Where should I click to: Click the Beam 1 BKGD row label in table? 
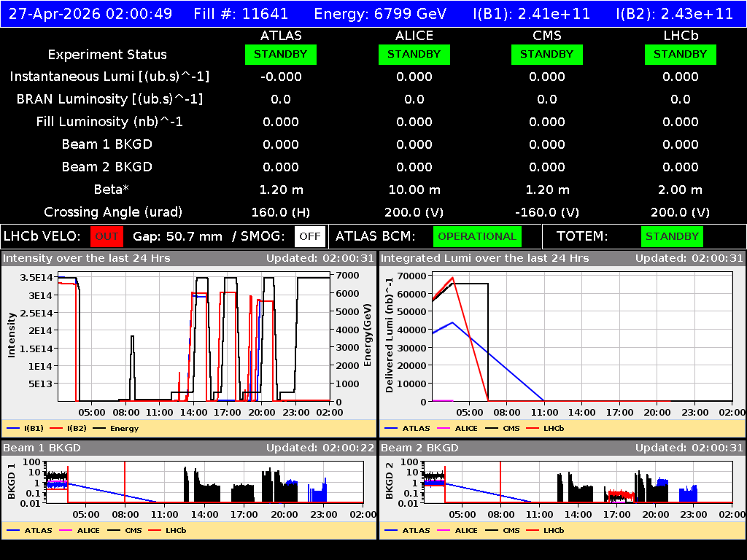107,144
